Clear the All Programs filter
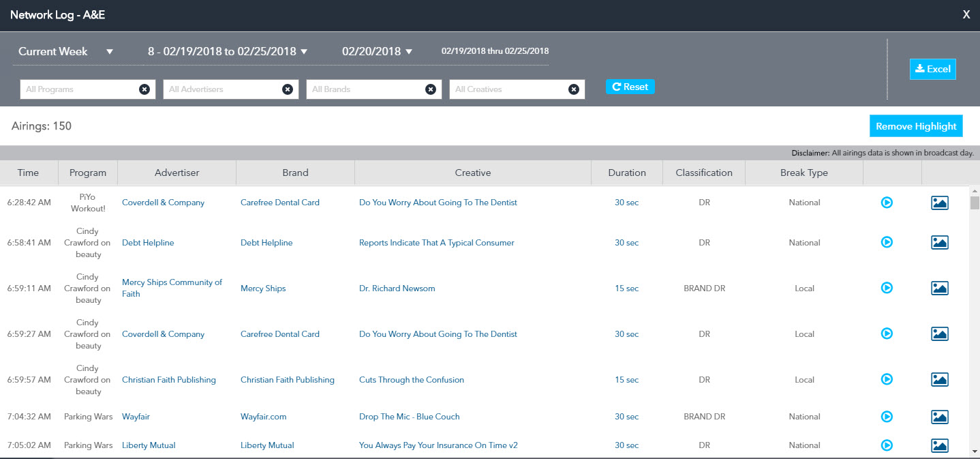Viewport: 980px width, 459px height. (144, 89)
